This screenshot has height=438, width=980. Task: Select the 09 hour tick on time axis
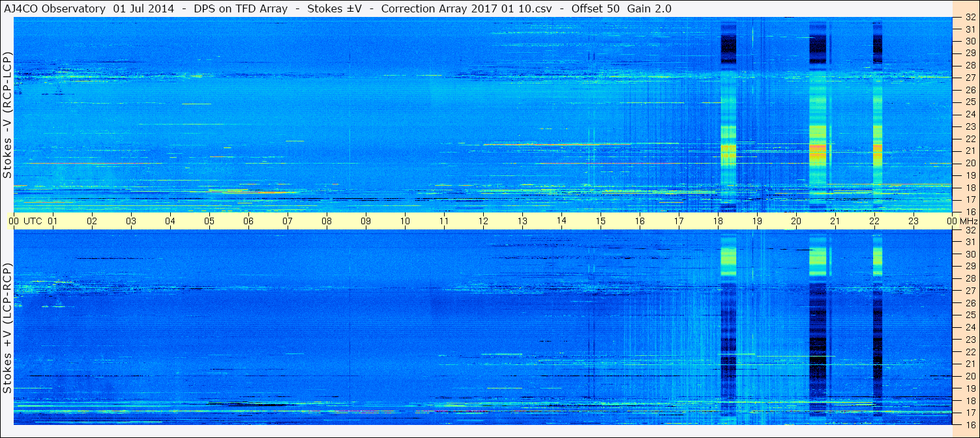pos(366,221)
